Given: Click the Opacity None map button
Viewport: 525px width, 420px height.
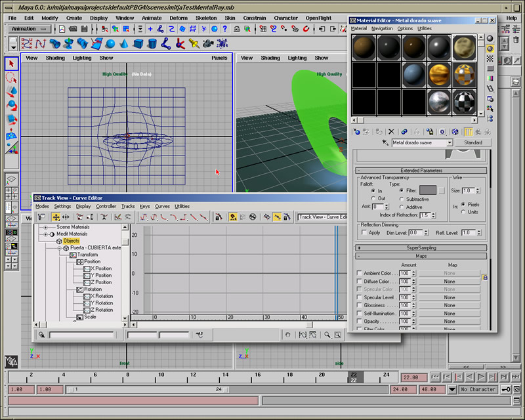Looking at the screenshot, I should (450, 321).
